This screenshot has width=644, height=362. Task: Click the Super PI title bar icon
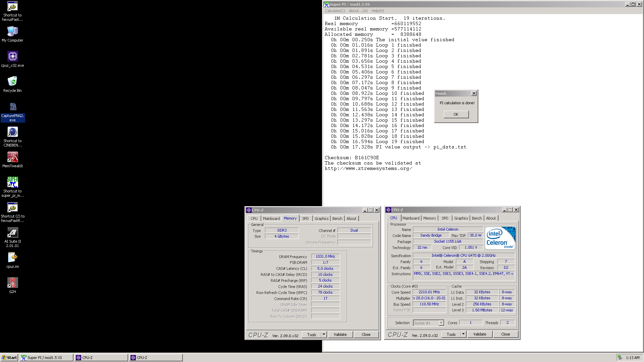326,4
